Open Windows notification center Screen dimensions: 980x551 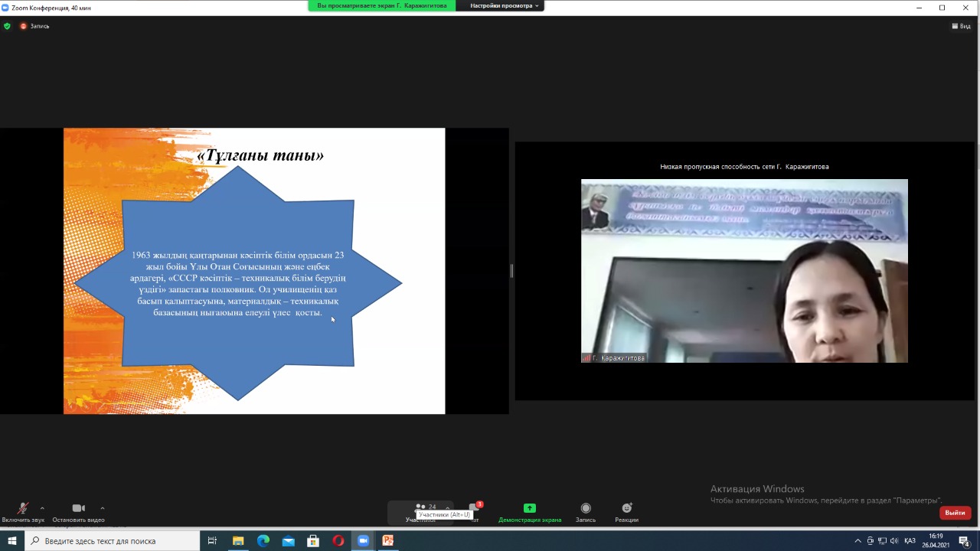(965, 541)
